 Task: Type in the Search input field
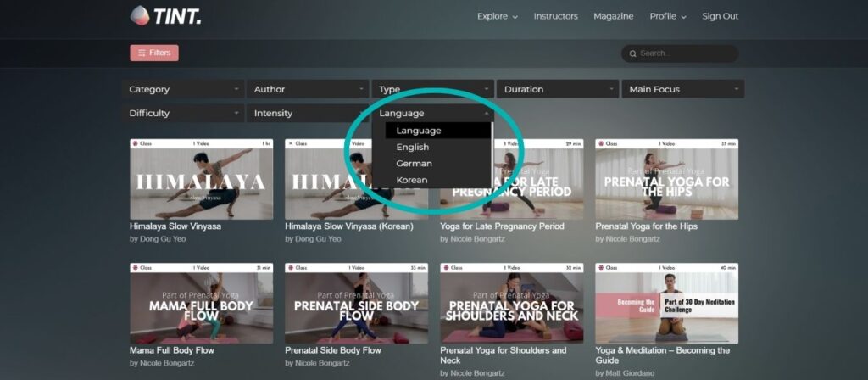point(685,53)
